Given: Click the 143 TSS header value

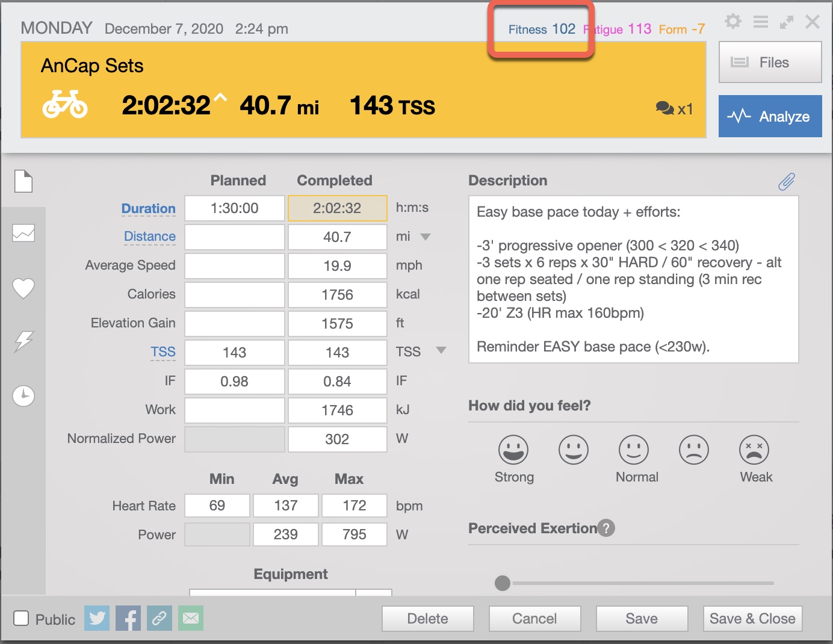Looking at the screenshot, I should point(392,106).
